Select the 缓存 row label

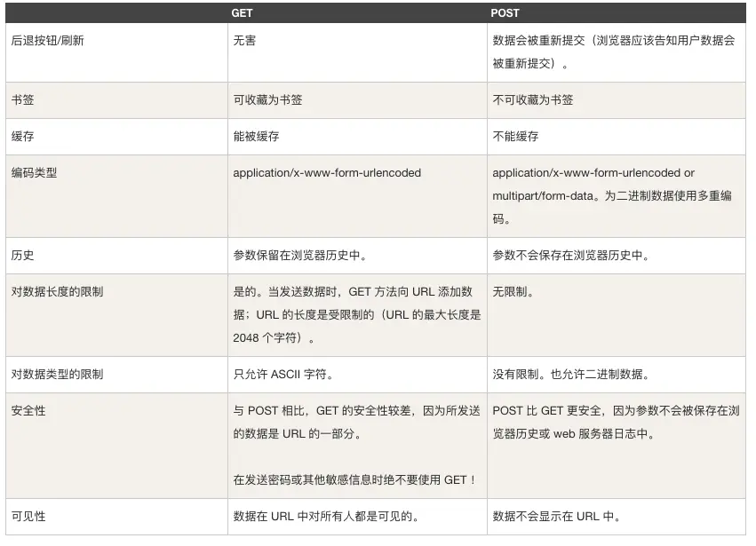[23, 137]
